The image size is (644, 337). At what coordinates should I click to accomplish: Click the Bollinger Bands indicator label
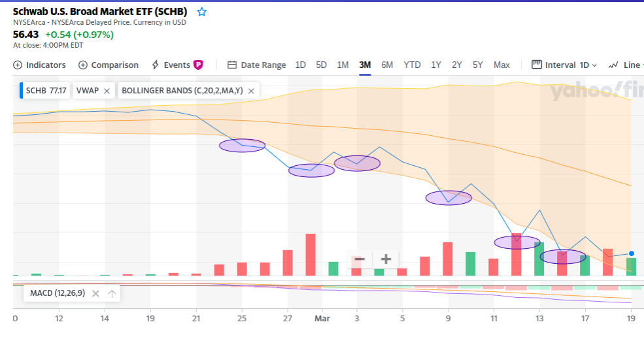pos(182,90)
